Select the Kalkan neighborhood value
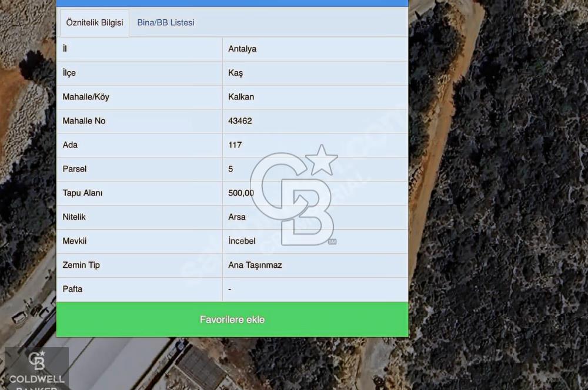The image size is (588, 390). pyautogui.click(x=241, y=97)
